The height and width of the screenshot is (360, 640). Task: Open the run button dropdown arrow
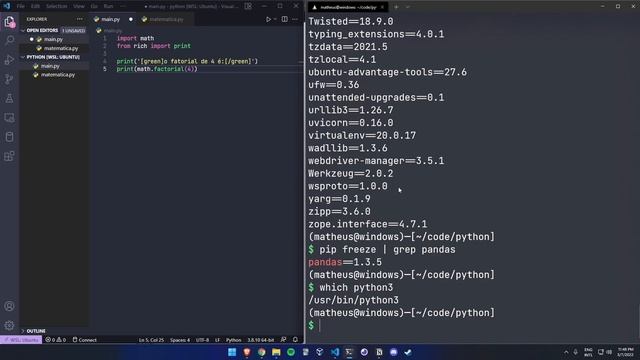(275, 19)
